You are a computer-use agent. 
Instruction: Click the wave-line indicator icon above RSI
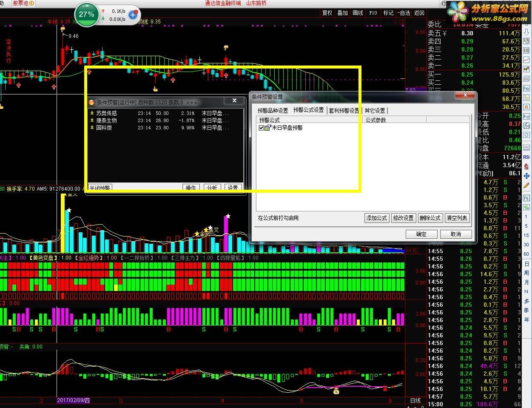[526, 147]
